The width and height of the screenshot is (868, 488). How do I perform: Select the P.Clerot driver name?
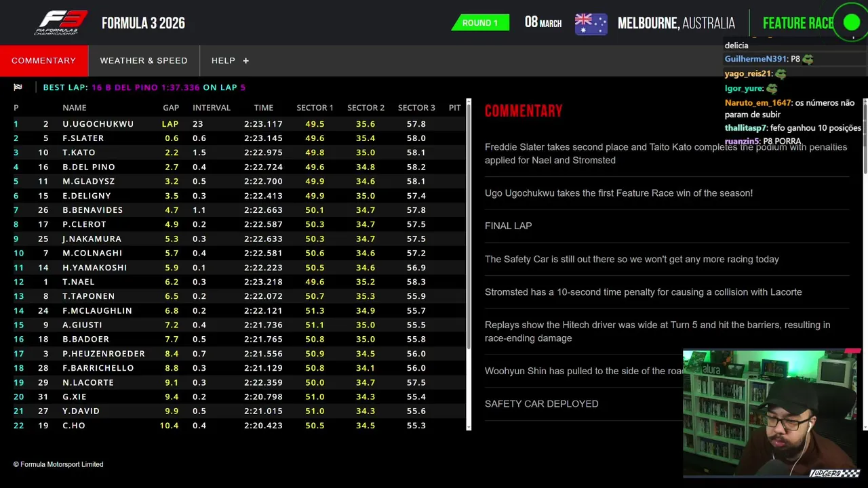(85, 224)
